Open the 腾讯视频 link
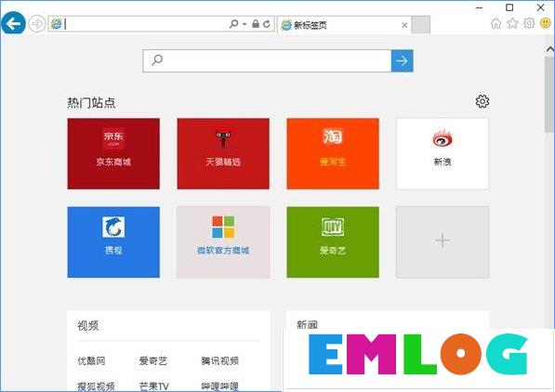The height and width of the screenshot is (392, 555). click(219, 360)
